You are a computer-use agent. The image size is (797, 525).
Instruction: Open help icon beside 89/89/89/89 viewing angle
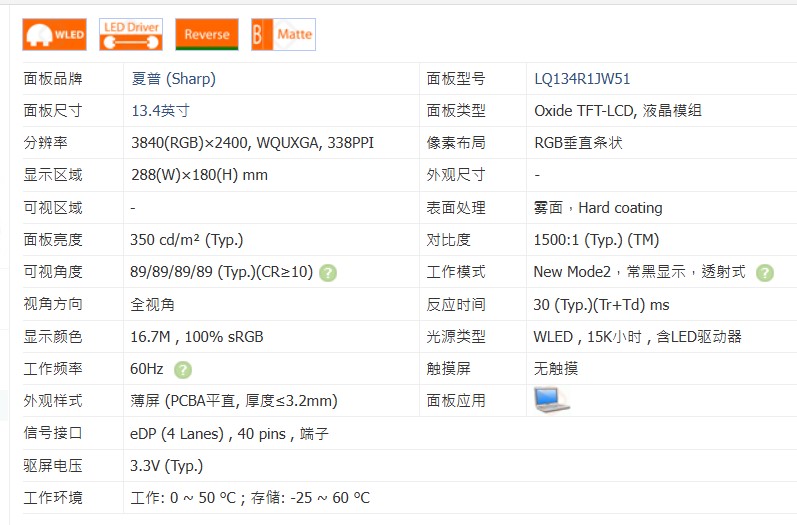pyautogui.click(x=328, y=273)
